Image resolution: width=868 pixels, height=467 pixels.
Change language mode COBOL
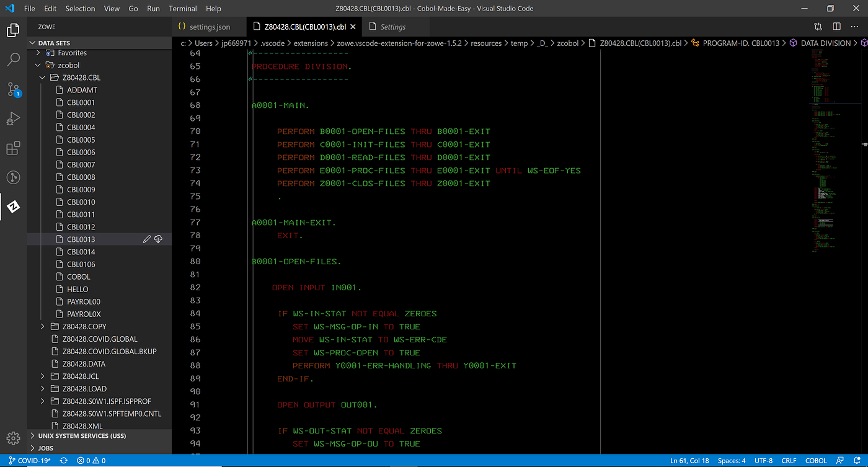(816, 461)
